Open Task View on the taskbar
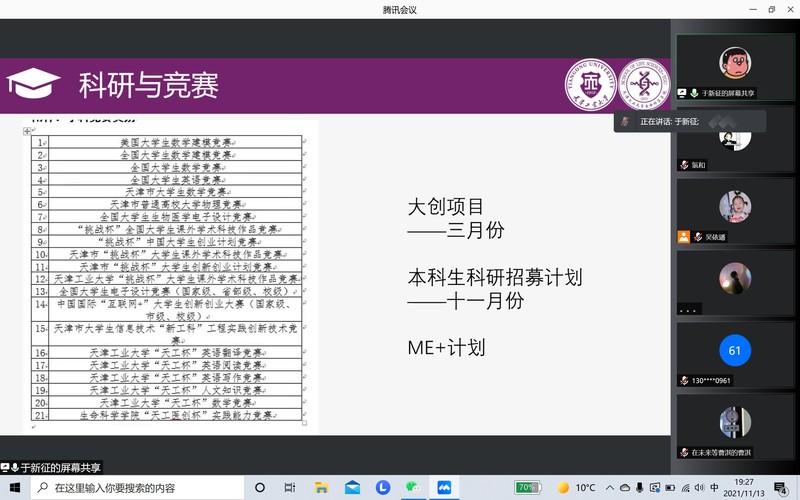800x500 pixels. [290, 488]
